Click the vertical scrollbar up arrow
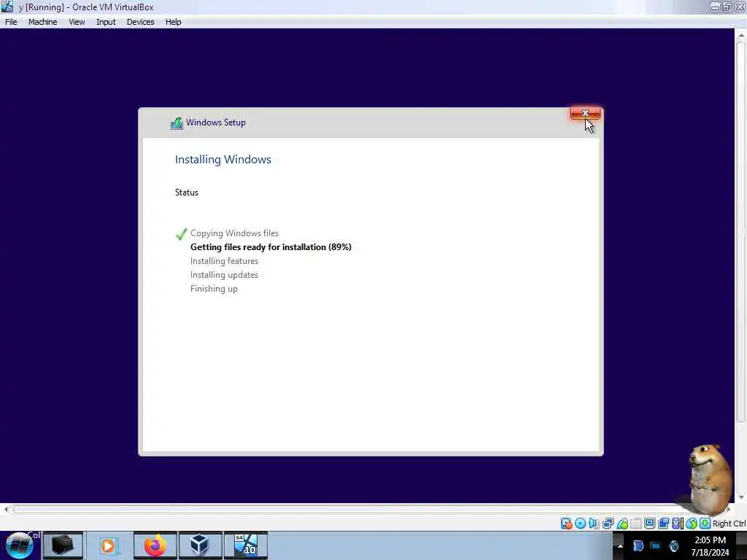Viewport: 747px width, 560px height. coord(741,36)
